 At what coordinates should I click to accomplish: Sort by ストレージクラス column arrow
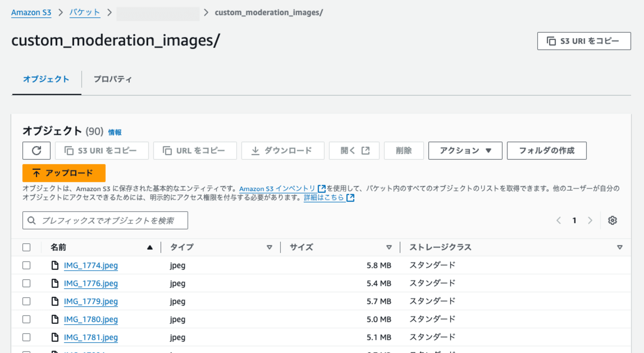tap(620, 248)
